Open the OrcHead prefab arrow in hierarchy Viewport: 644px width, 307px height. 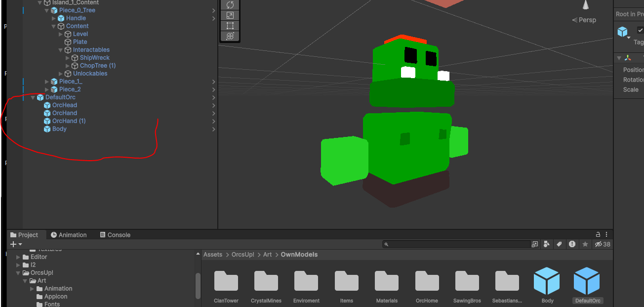coord(213,105)
